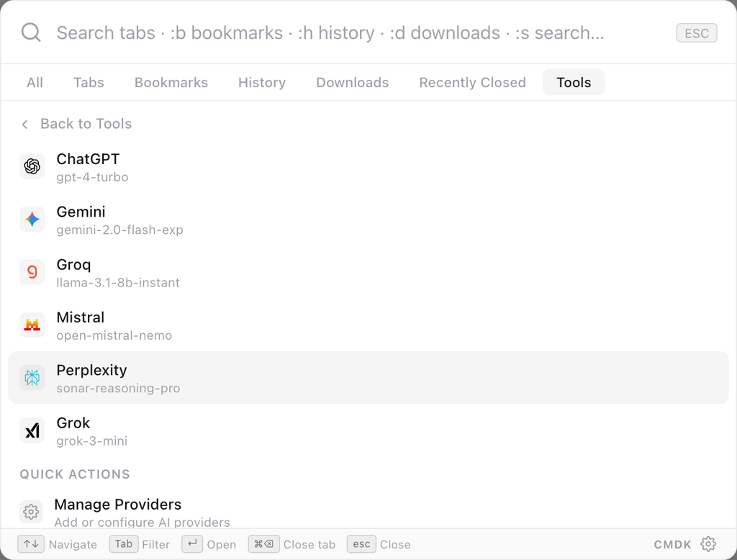This screenshot has width=737, height=560.
Task: Click the command-delete Close tab hint
Action: tap(263, 544)
